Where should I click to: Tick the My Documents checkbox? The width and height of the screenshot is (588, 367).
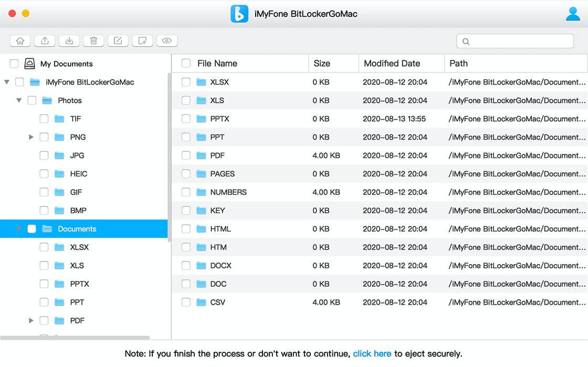pyautogui.click(x=14, y=64)
